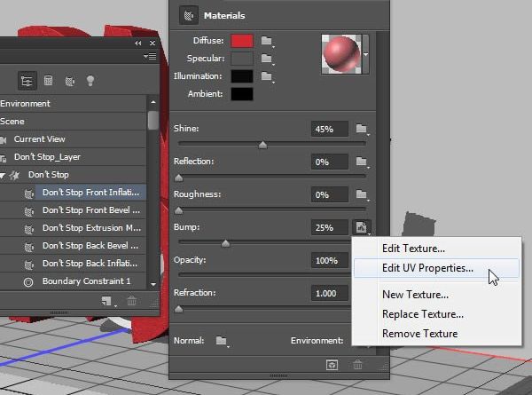This screenshot has width=532, height=395.
Task: Close the 3D panel with X button
Action: click(153, 43)
